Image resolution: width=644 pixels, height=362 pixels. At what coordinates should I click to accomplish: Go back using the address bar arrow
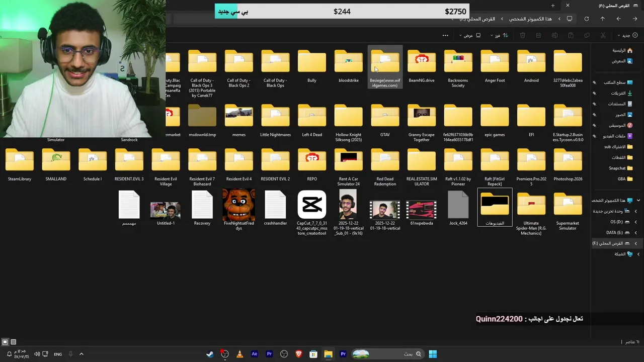point(634,19)
